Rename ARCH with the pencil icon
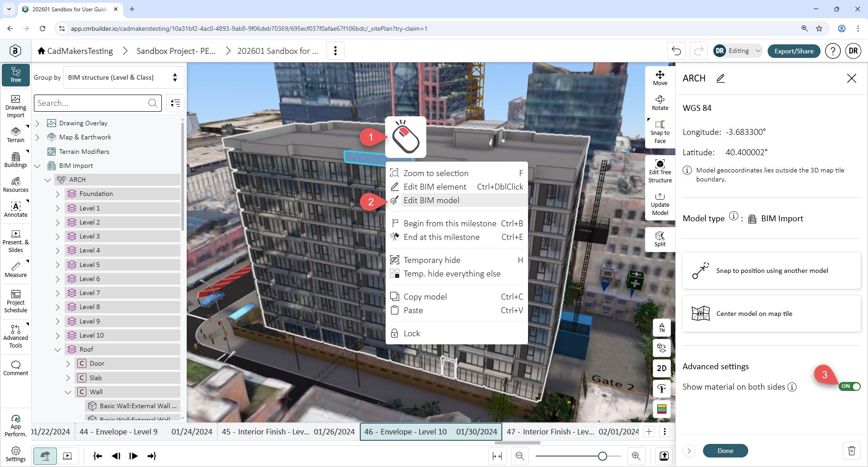This screenshot has width=868, height=467. click(721, 78)
